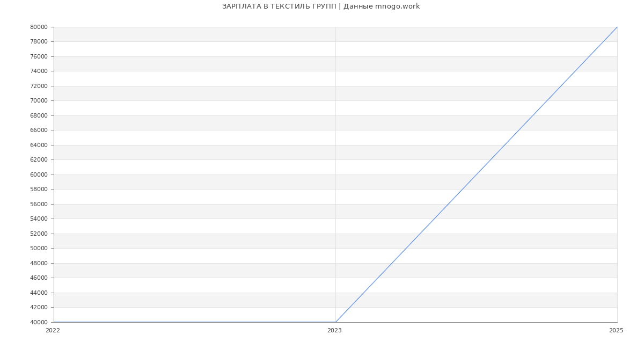
Task: Click the 2025 x-axis label
Action: coord(616,331)
